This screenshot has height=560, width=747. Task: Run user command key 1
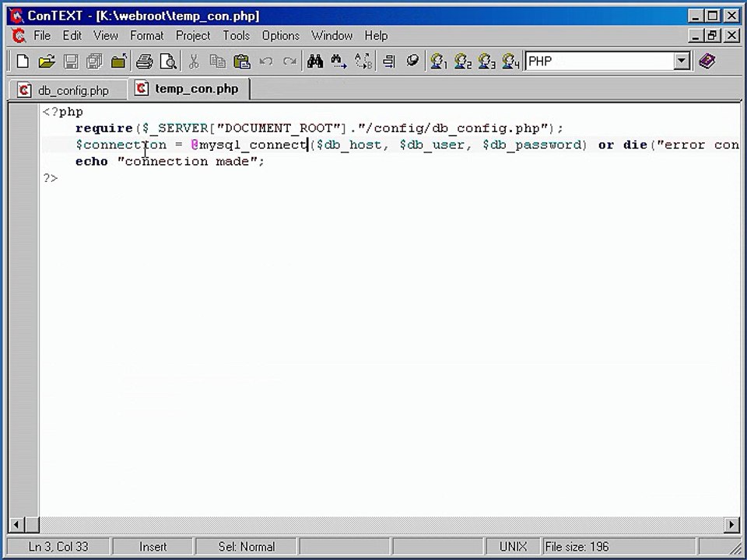click(438, 61)
